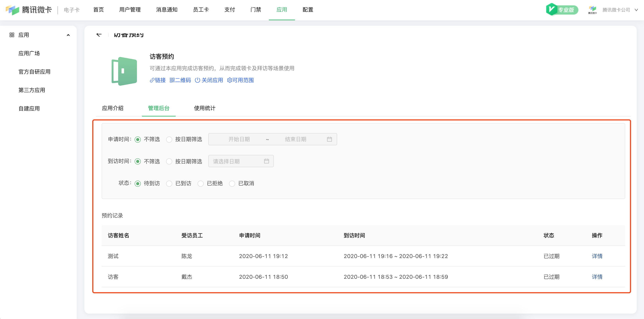
Task: Click visitor name 测试 cell
Action: pyautogui.click(x=113, y=256)
